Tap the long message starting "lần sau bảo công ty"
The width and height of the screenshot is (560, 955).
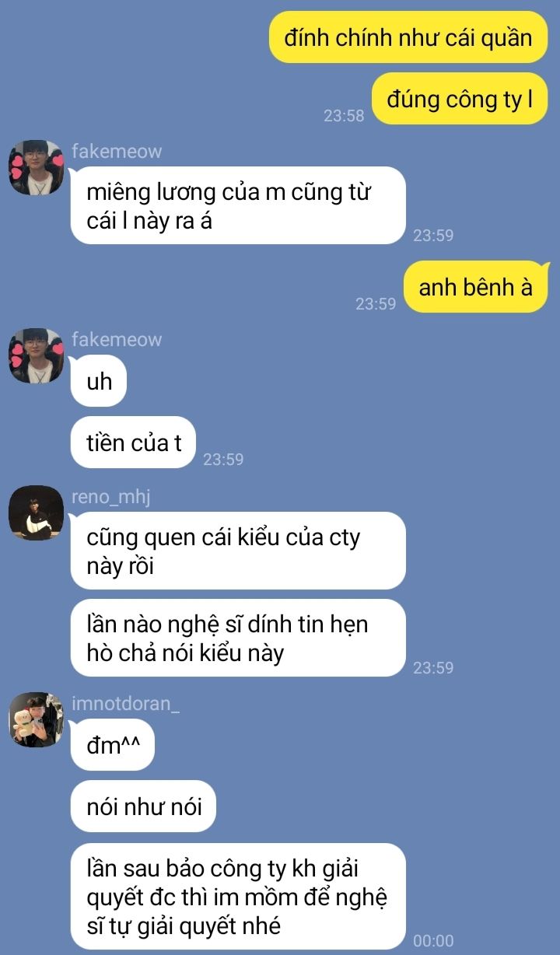(238, 897)
